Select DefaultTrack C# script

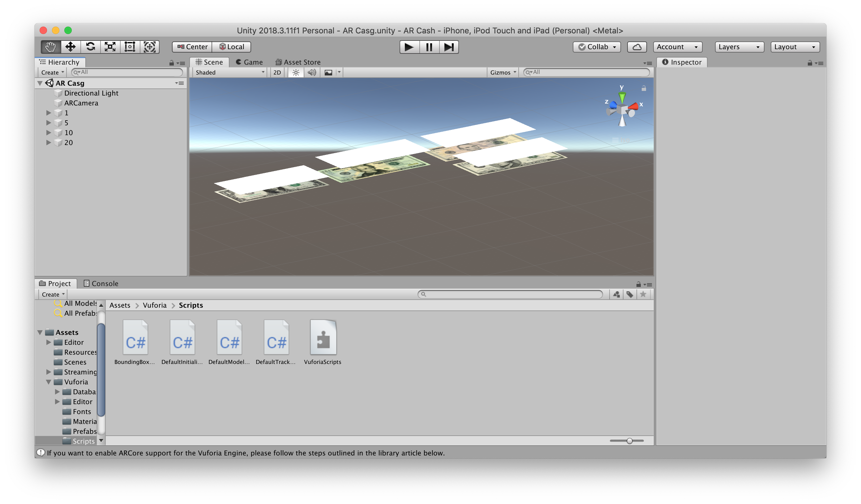tap(276, 342)
